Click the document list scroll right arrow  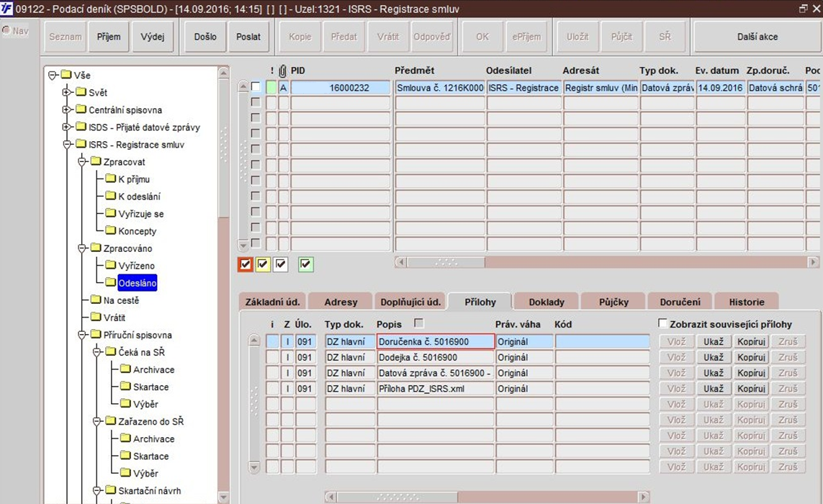click(813, 261)
